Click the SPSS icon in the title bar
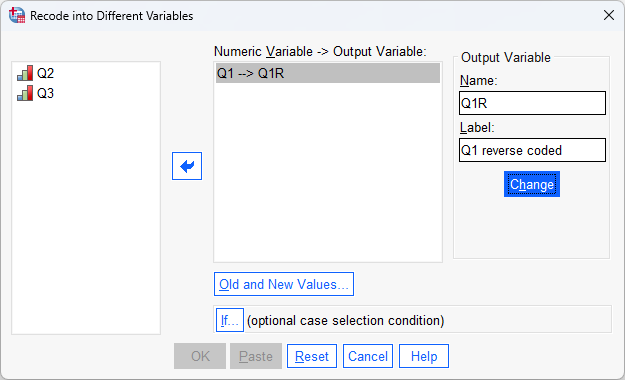Screen dimensions: 625x380 coord(17,16)
